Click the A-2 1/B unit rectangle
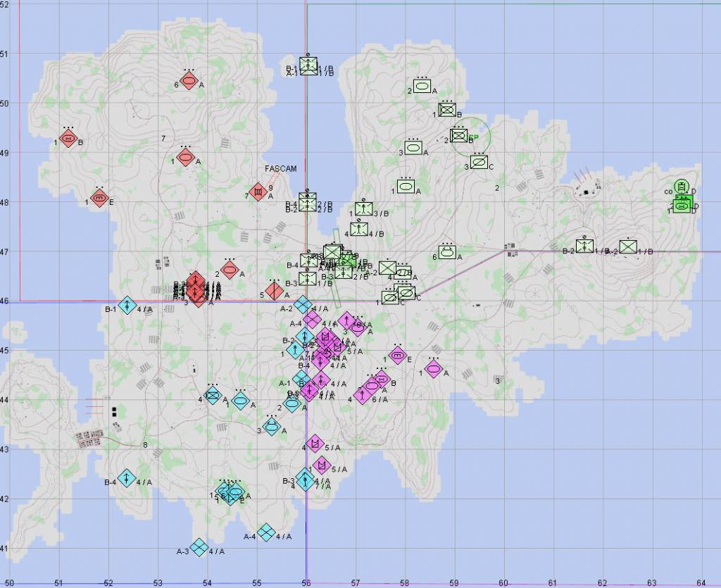Viewport: 721px width, 588px height. click(x=628, y=246)
